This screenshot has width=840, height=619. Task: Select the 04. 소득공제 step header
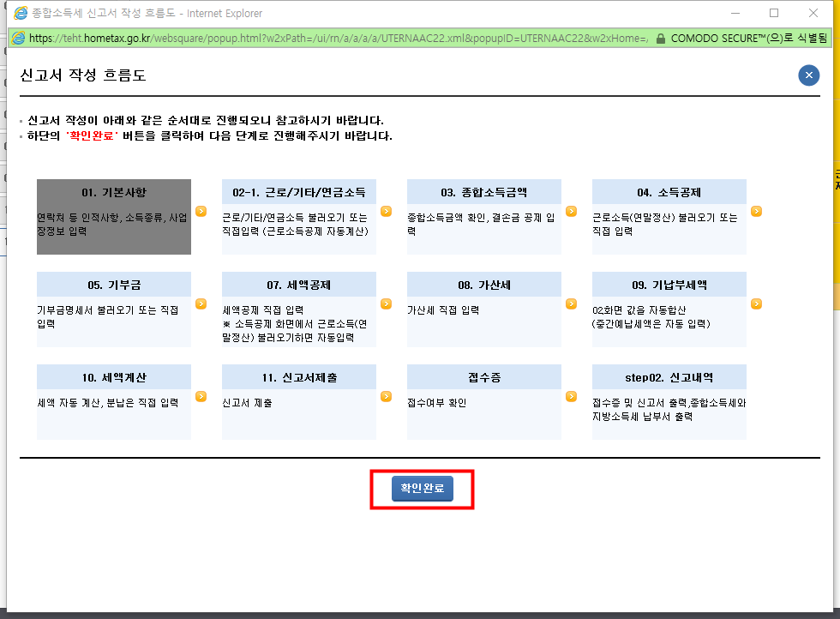click(x=669, y=192)
